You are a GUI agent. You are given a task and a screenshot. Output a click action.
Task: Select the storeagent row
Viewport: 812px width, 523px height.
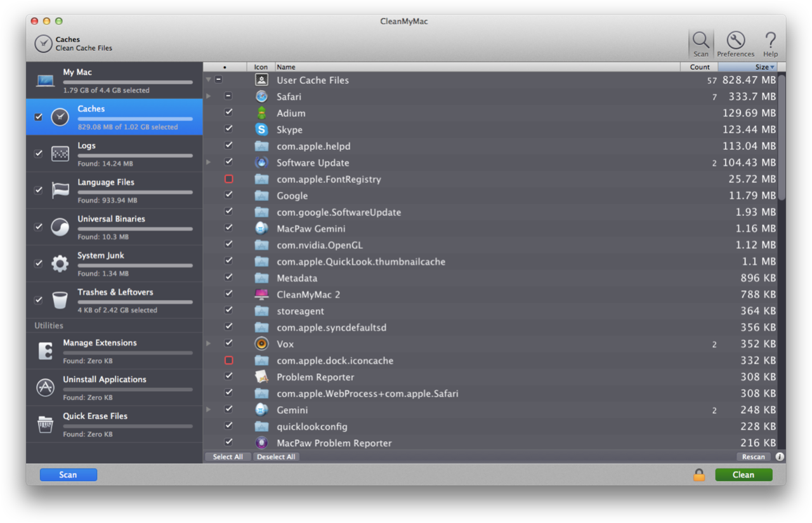tap(490, 311)
